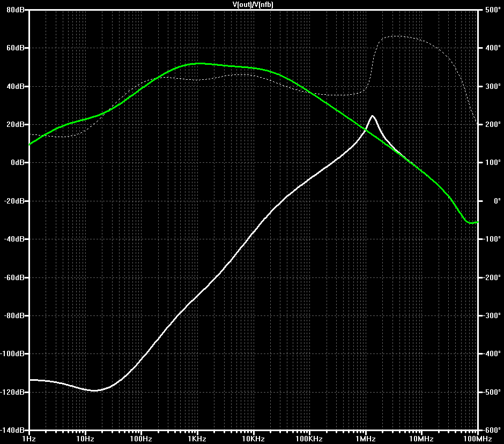The width and height of the screenshot is (504, 444).
Task: Click the -20dB left axis label
Action: [14, 201]
